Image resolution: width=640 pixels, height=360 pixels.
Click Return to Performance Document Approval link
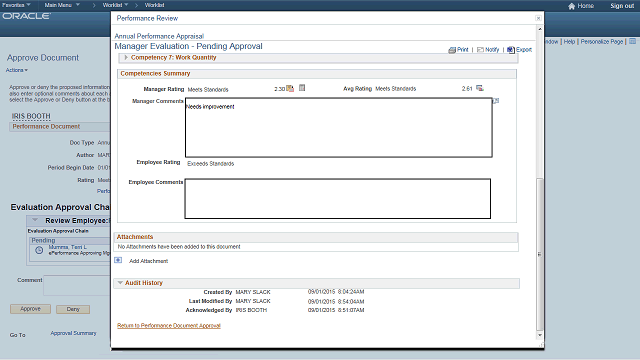tap(169, 325)
